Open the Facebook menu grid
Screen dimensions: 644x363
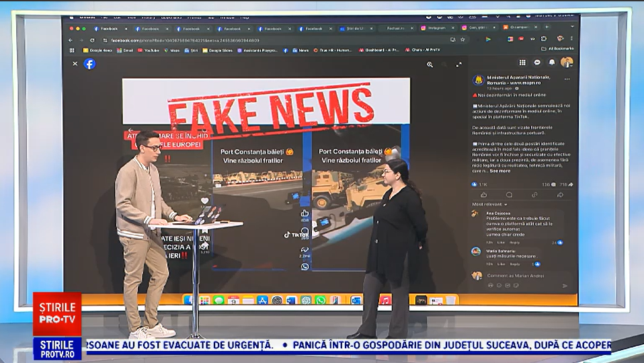[522, 63]
